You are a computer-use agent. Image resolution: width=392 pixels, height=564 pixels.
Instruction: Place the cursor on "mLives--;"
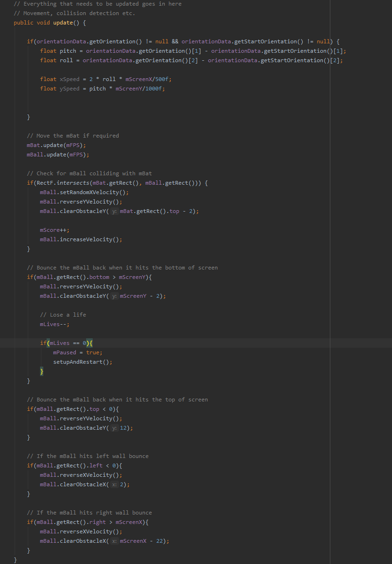coord(55,324)
